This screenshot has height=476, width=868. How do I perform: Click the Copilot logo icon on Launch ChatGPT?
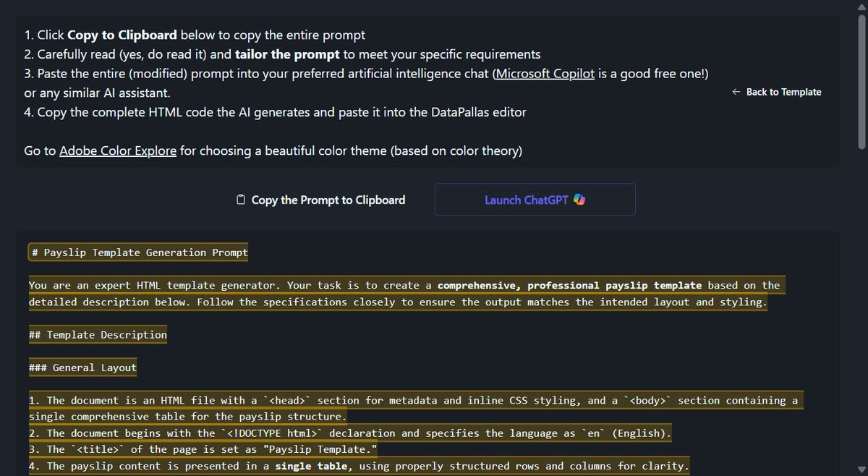579,200
